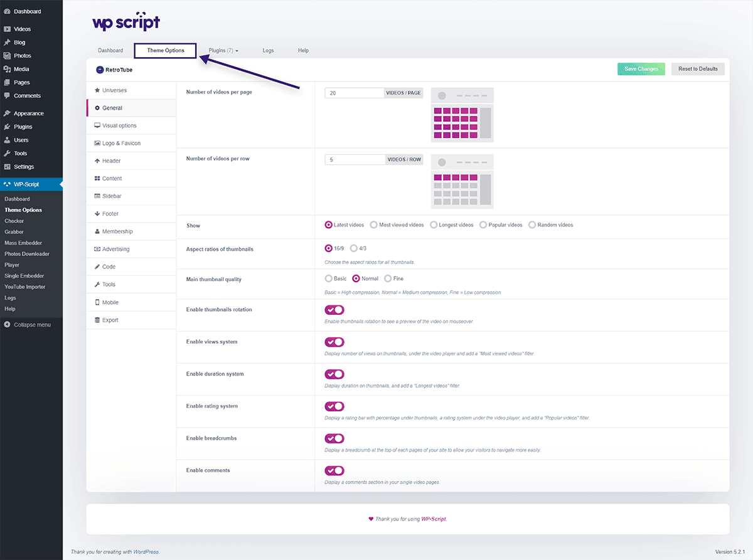
Task: Click the Blog pin icon in sidebar
Action: click(7, 42)
